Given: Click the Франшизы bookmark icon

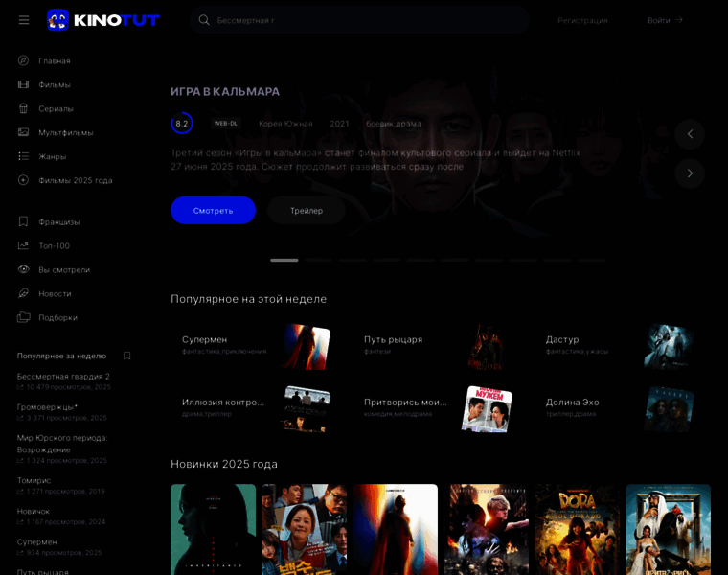Looking at the screenshot, I should [23, 221].
